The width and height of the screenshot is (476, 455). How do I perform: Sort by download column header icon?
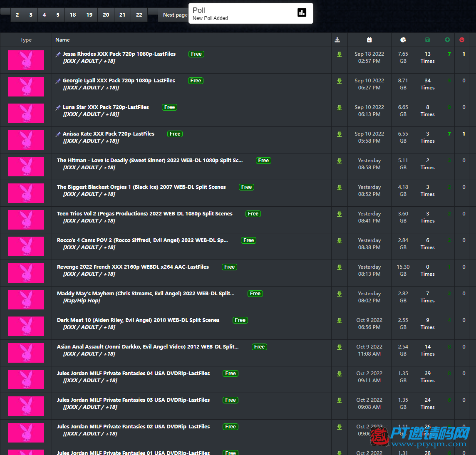click(337, 40)
